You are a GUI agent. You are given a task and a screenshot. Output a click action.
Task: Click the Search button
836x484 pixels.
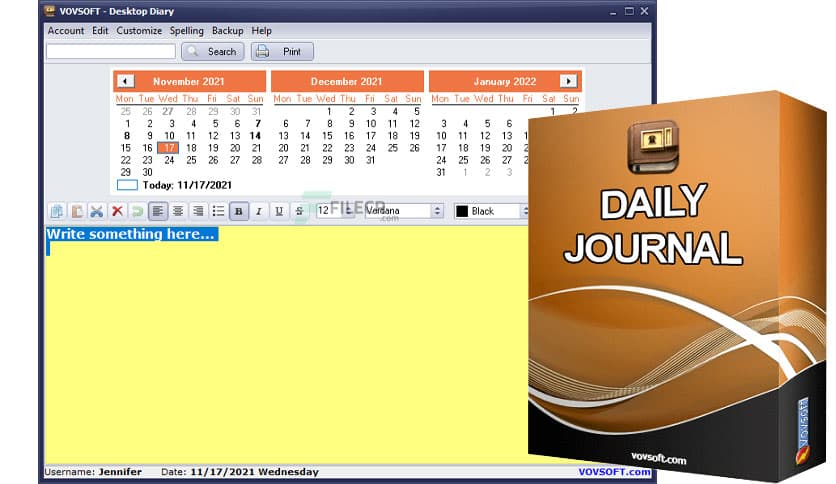click(213, 51)
